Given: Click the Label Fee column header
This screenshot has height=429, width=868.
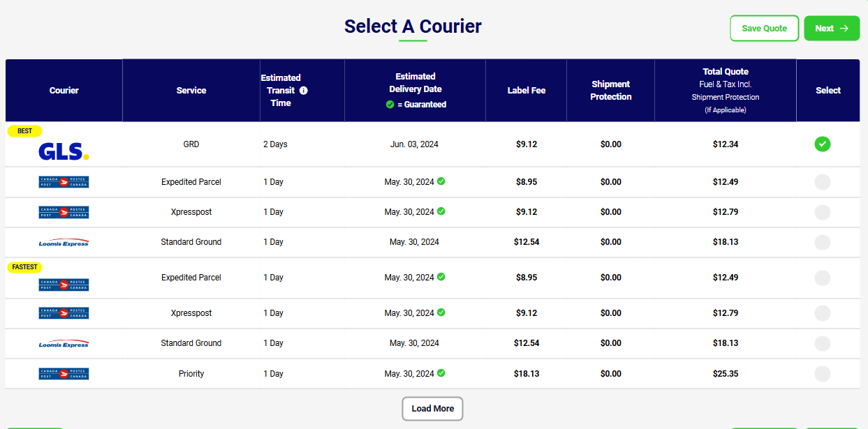Looking at the screenshot, I should pyautogui.click(x=526, y=91).
